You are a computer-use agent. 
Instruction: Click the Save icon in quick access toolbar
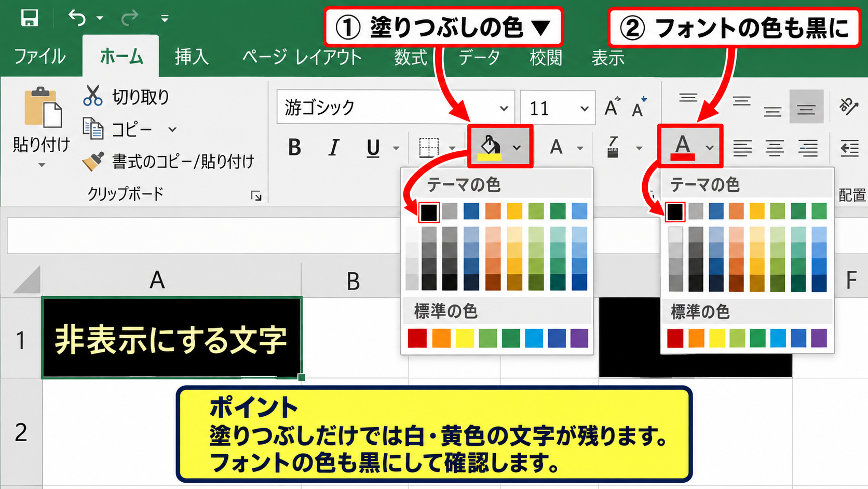[29, 18]
